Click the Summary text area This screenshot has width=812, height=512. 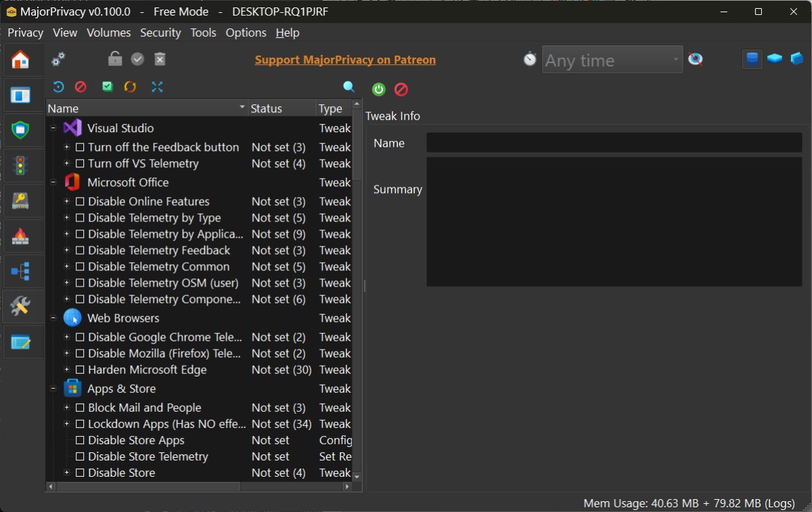pyautogui.click(x=614, y=222)
